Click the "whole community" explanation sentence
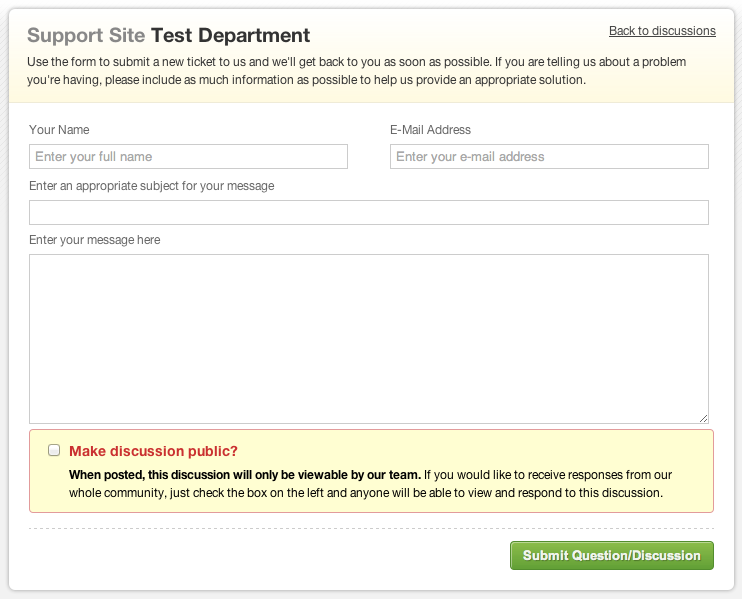742x599 pixels. [371, 484]
